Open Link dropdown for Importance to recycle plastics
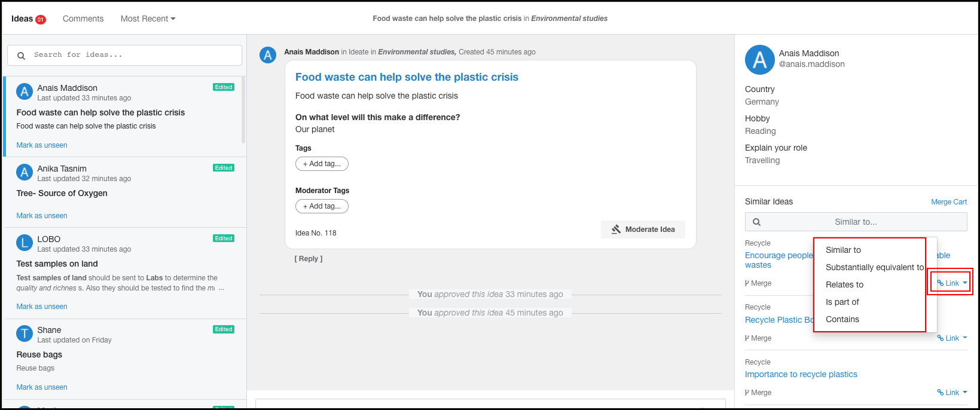 952,393
